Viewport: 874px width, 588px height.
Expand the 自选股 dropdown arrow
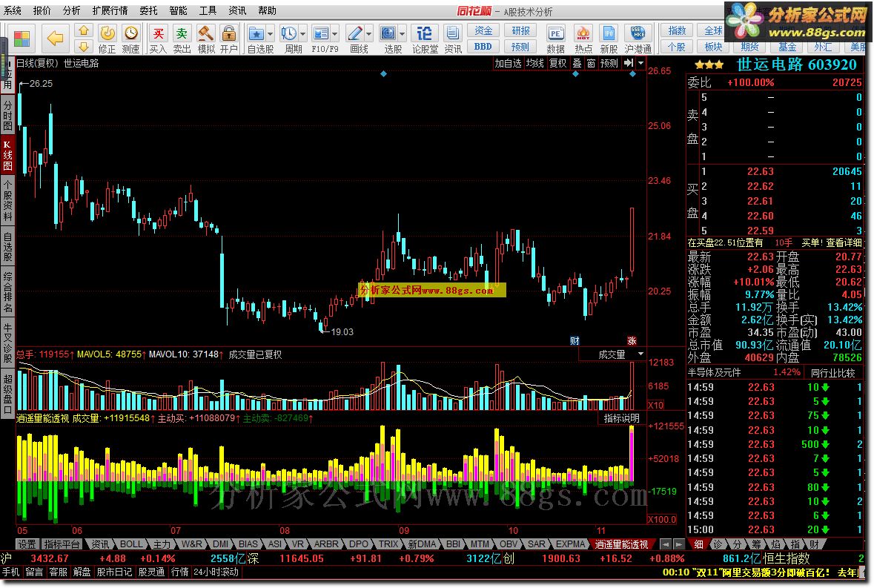click(x=271, y=34)
